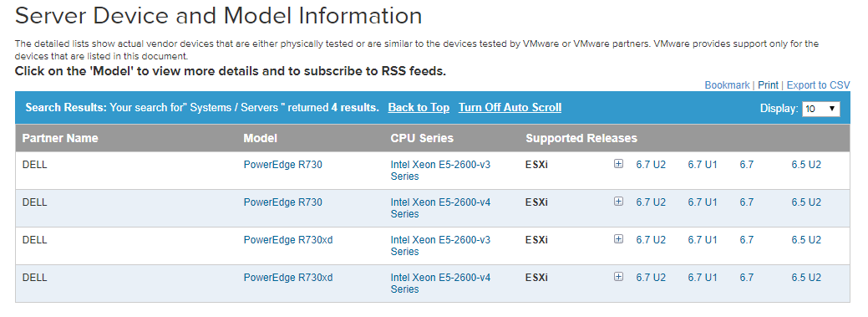The image size is (868, 317).
Task: Click the CPU Series column header
Action: pyautogui.click(x=422, y=138)
